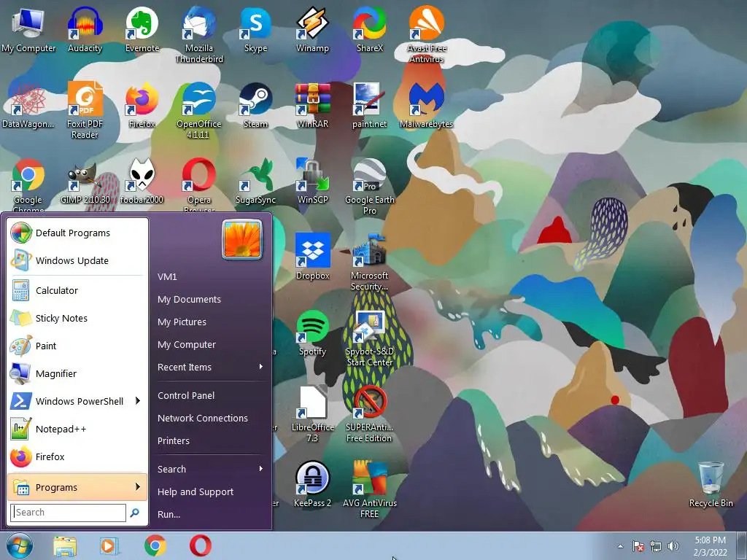747x560 pixels.
Task: Open Firefox in the Start menu list
Action: pyautogui.click(x=77, y=456)
